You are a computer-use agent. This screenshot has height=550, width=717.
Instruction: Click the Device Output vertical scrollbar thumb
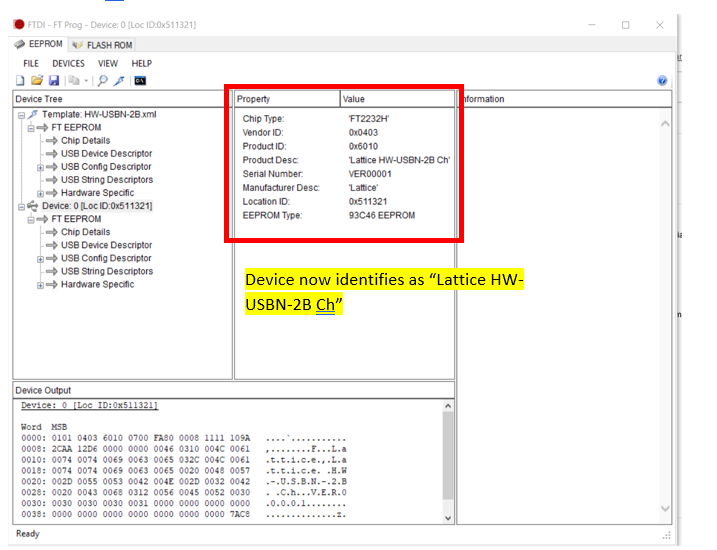tap(448, 455)
